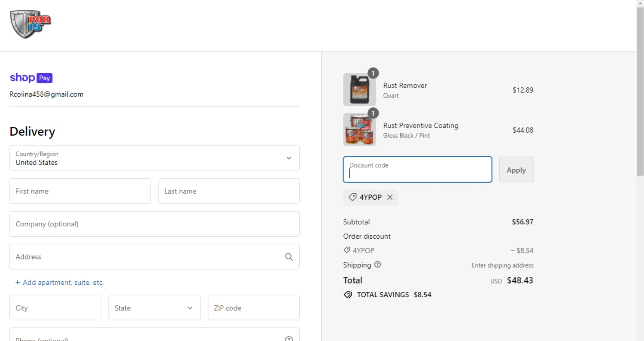This screenshot has width=644, height=341.
Task: Click the Shop Pay logo
Action: [31, 78]
